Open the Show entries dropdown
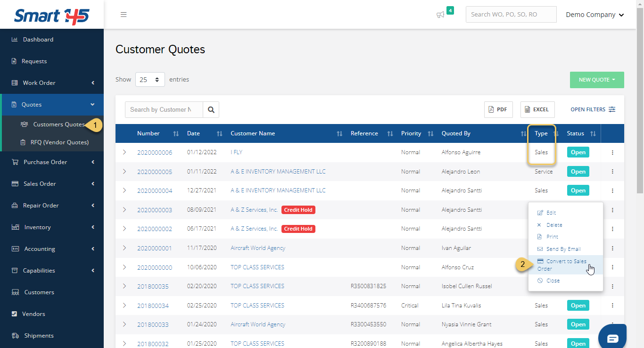This screenshot has height=348, width=644. (150, 79)
